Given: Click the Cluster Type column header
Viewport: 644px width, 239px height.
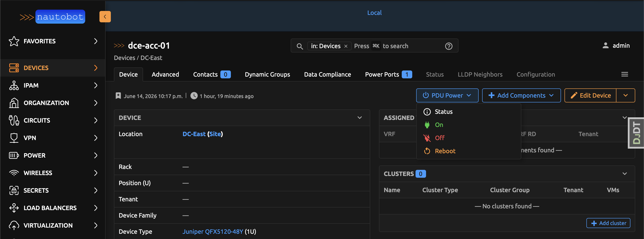Looking at the screenshot, I should point(440,190).
